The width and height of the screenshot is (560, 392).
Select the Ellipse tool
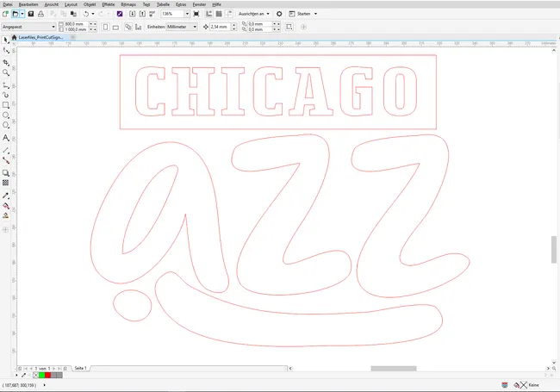pyautogui.click(x=6, y=115)
